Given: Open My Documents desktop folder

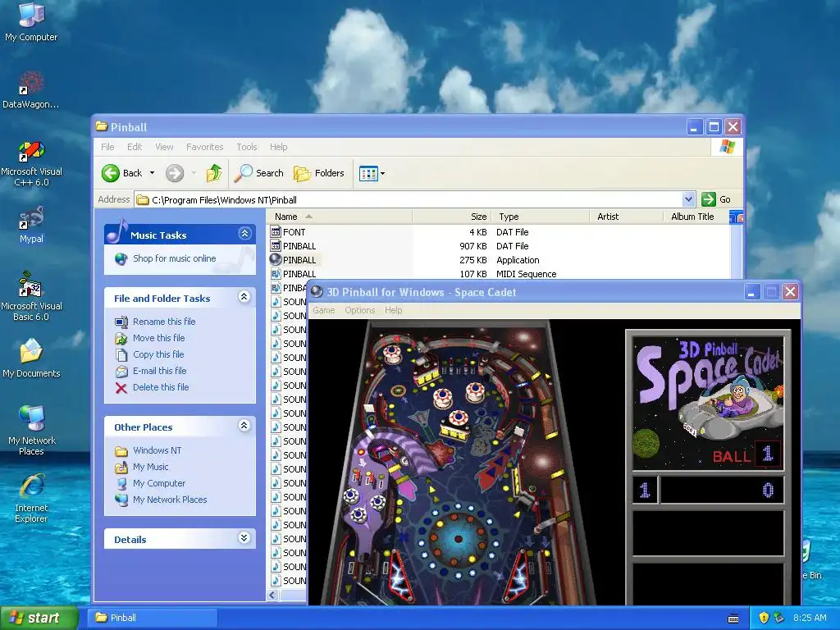Looking at the screenshot, I should pos(31,358).
